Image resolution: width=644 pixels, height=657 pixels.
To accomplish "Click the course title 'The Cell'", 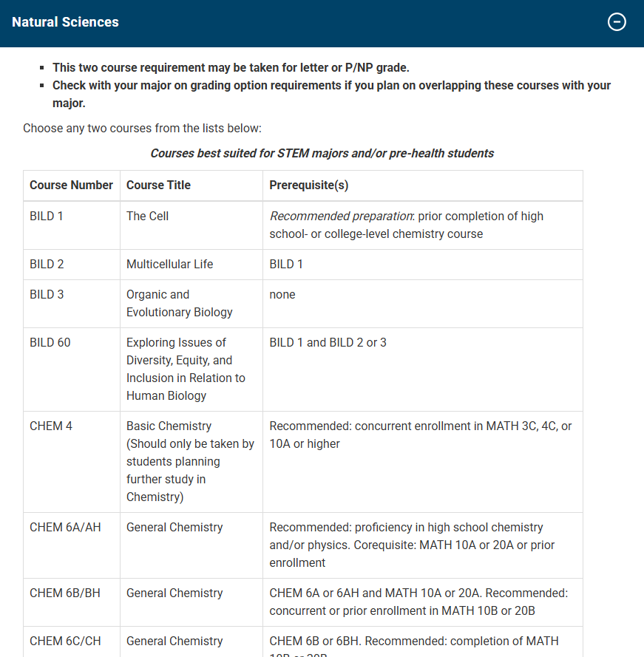I will (x=147, y=217).
